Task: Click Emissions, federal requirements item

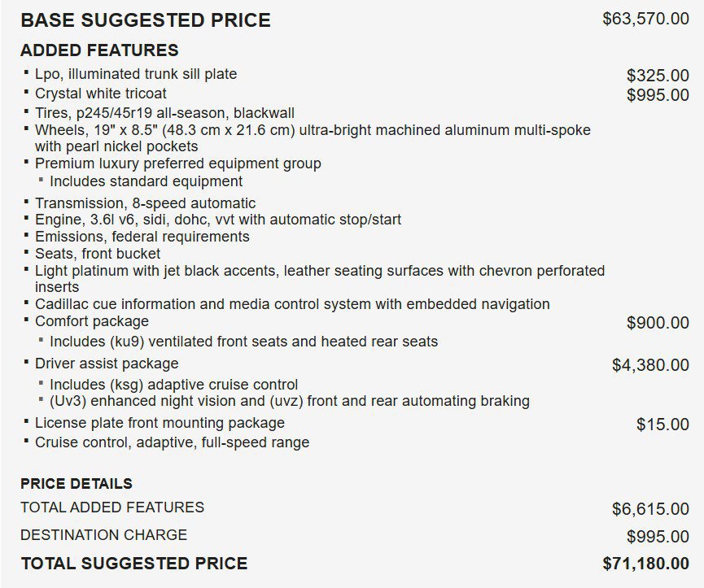Action: click(x=142, y=237)
